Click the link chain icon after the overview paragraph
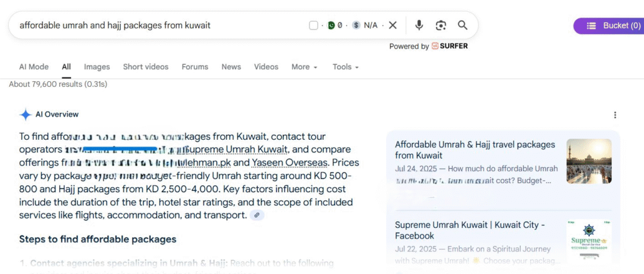Screen dimensions: 644x274 [257, 215]
